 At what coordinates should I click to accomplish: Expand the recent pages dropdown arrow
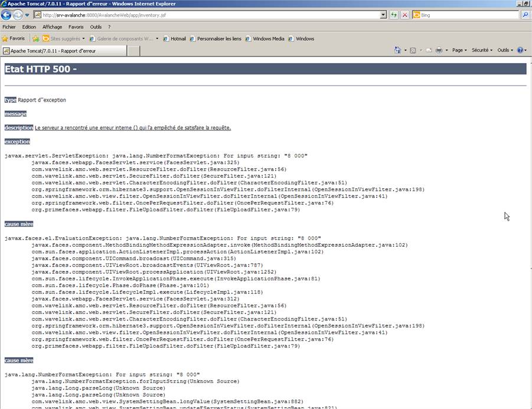click(x=27, y=15)
